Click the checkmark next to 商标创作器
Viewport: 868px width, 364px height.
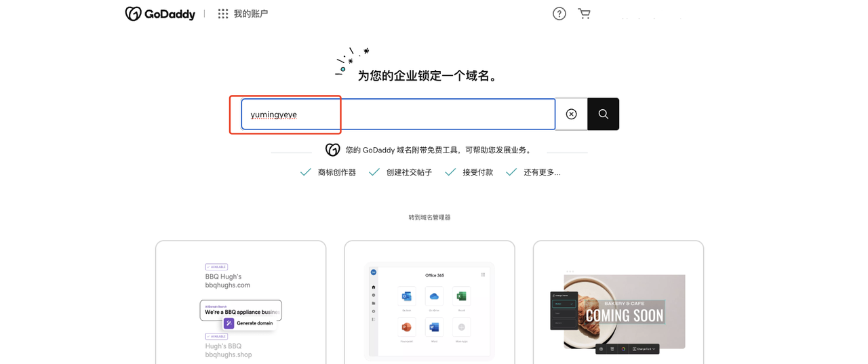coord(306,172)
